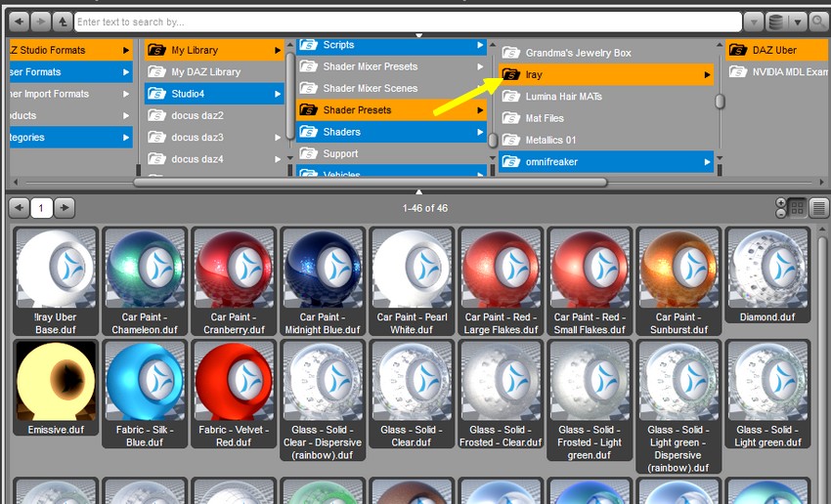Click the back navigation arrow in toolbar

(20, 21)
